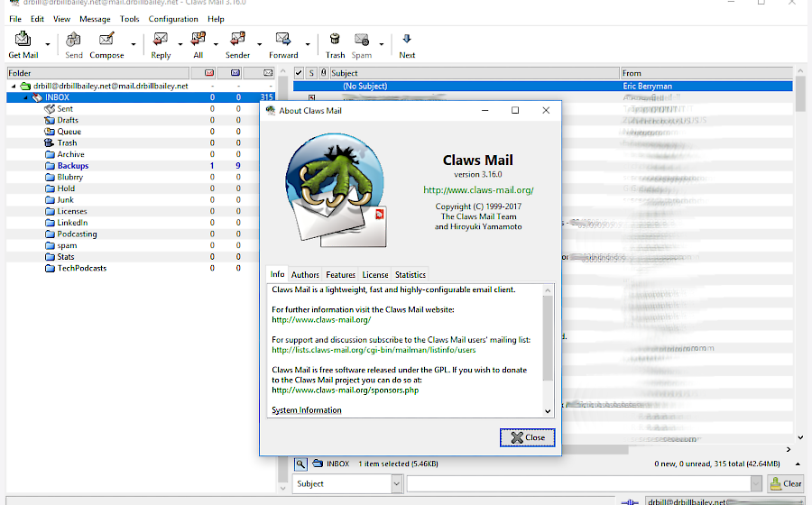Toggle the mark column header checkbox
Screen dimensions: 812x505
click(299, 73)
